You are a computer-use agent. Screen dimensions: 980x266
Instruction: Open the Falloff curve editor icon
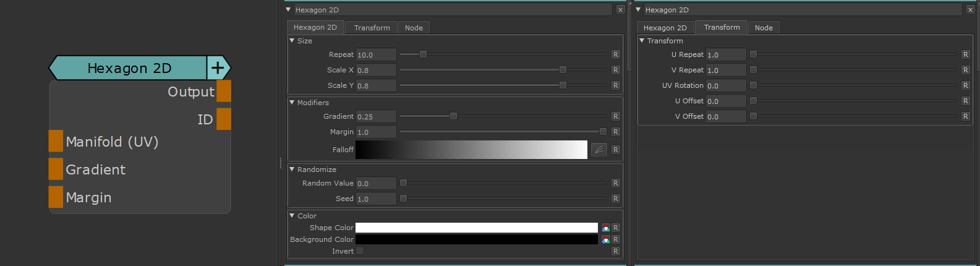599,150
